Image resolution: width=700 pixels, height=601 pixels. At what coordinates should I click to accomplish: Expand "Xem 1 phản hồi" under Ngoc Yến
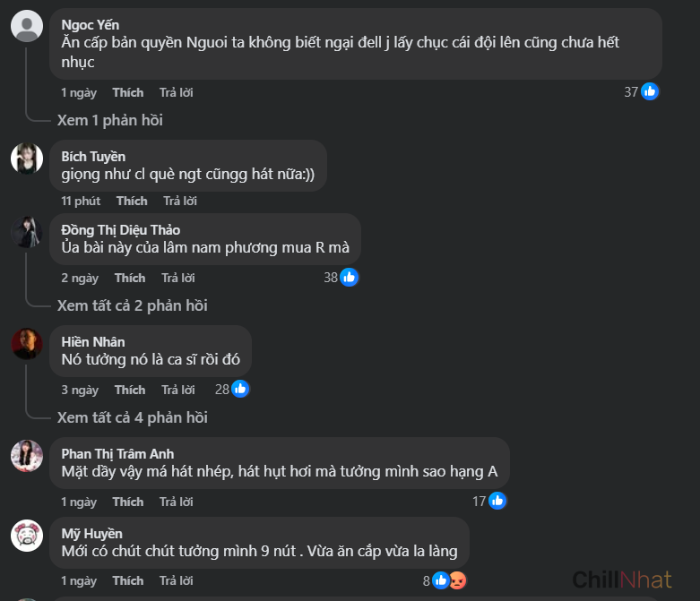[x=110, y=120]
